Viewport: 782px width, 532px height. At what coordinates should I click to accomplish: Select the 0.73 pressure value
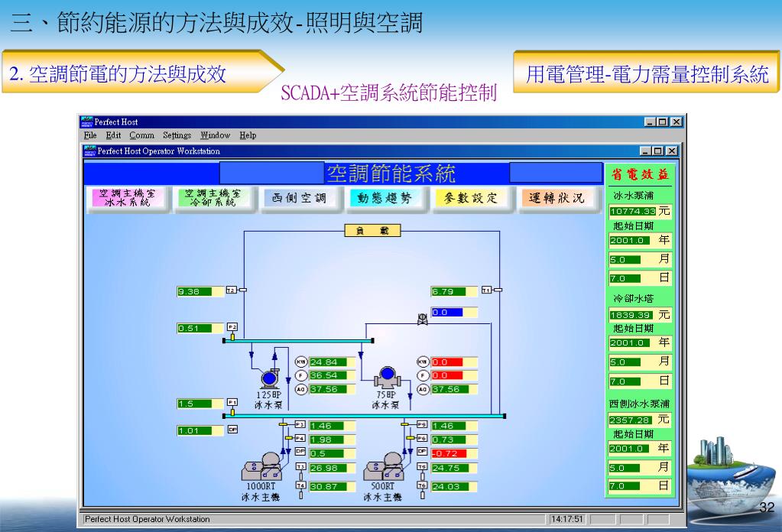click(454, 440)
